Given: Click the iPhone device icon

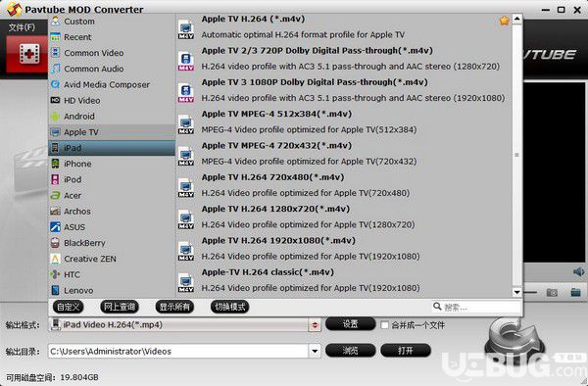Looking at the screenshot, I should coord(55,164).
